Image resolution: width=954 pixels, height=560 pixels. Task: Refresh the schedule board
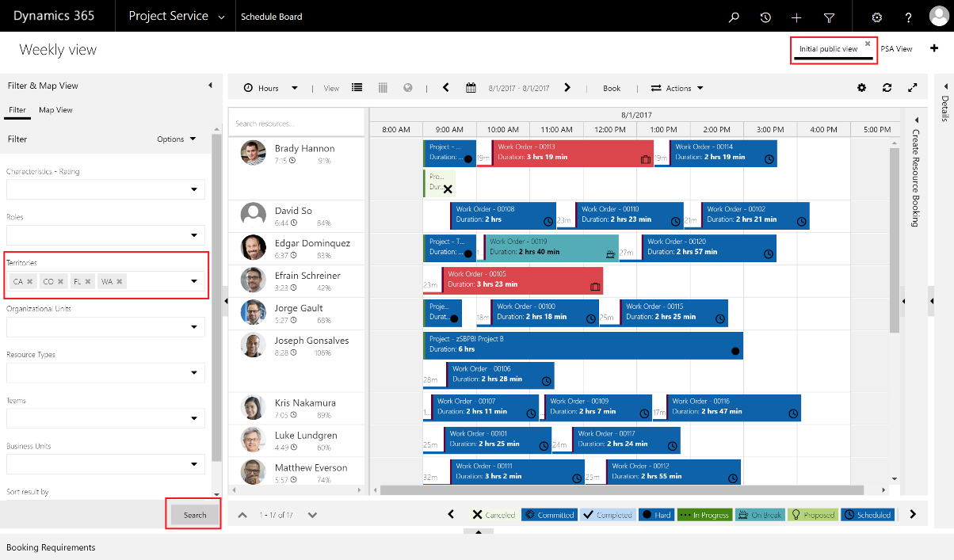point(887,88)
